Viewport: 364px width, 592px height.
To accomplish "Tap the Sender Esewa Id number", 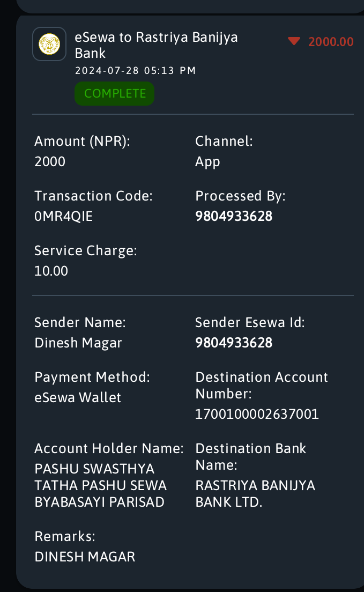I will tap(234, 343).
